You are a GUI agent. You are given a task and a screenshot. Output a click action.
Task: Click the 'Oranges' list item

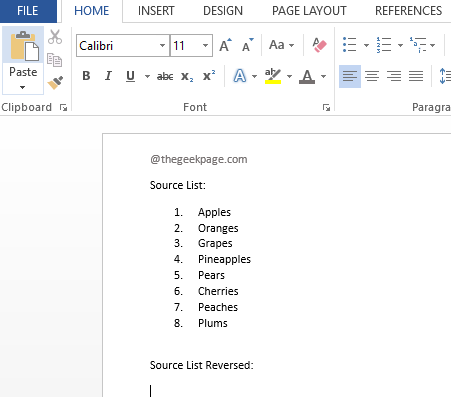[218, 228]
